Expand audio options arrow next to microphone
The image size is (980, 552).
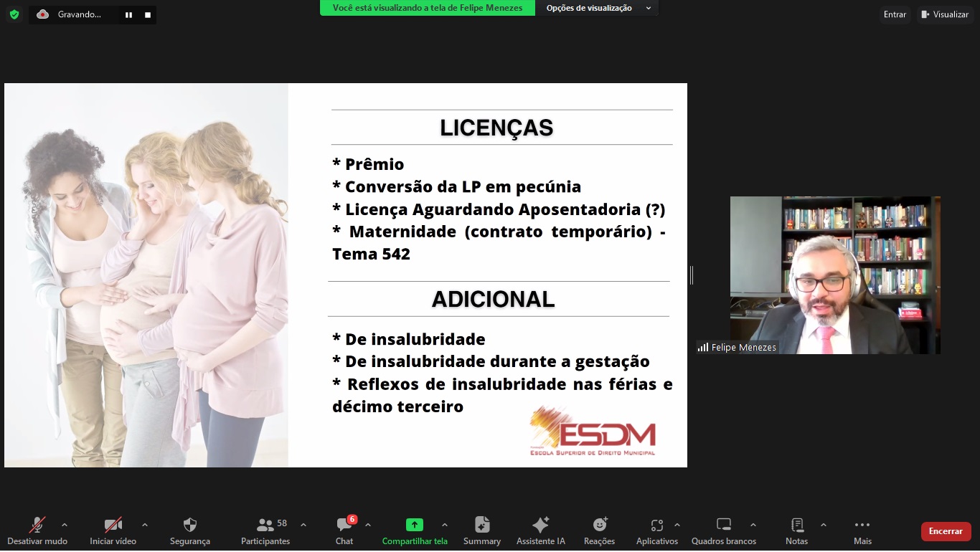65,525
